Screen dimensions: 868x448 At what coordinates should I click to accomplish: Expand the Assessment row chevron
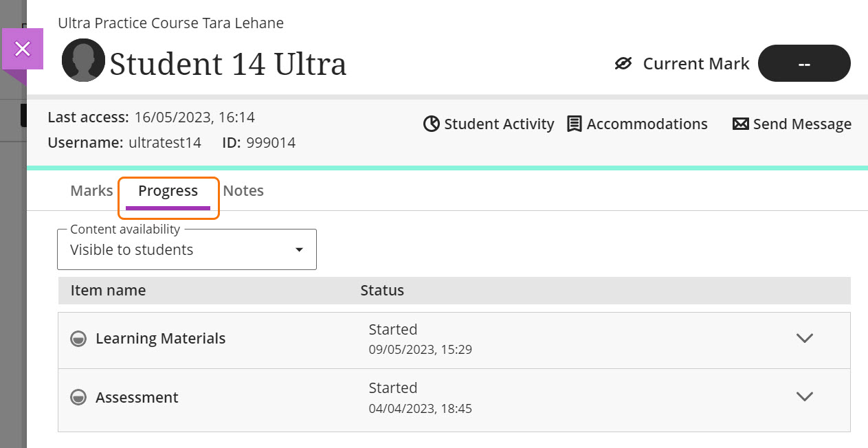[x=804, y=396]
